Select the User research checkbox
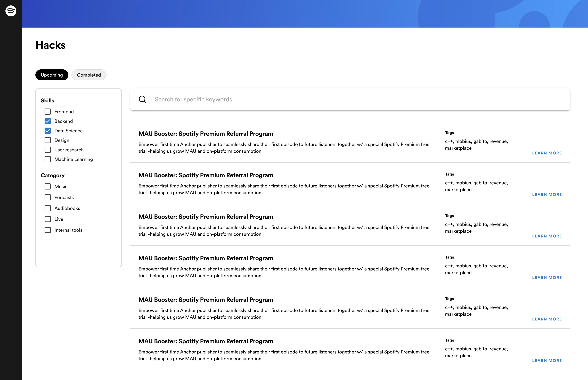588x380 pixels. click(x=48, y=150)
